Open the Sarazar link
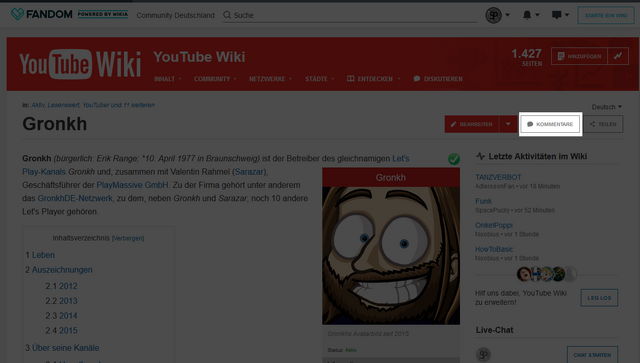The width and height of the screenshot is (640, 363). [x=249, y=172]
